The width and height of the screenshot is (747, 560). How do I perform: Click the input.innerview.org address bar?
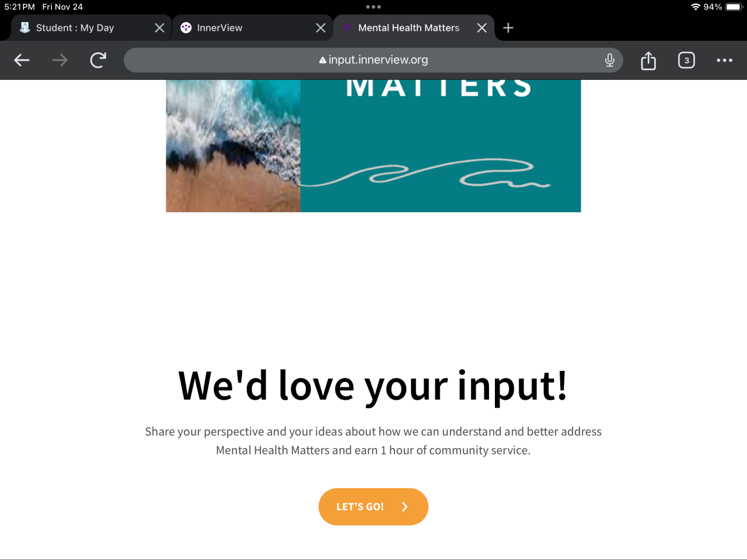pos(373,60)
